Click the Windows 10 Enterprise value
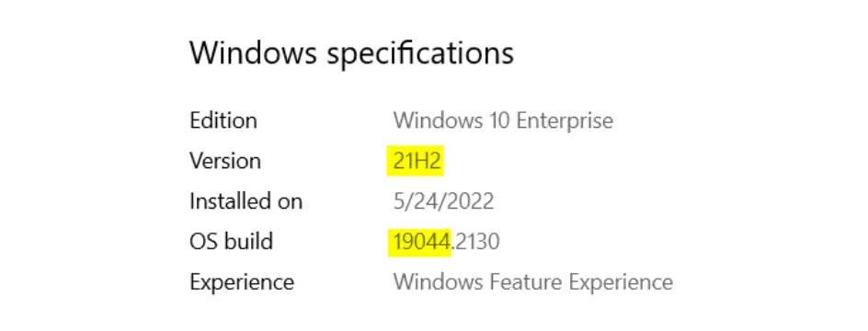Image resolution: width=868 pixels, height=331 pixels. [x=503, y=120]
